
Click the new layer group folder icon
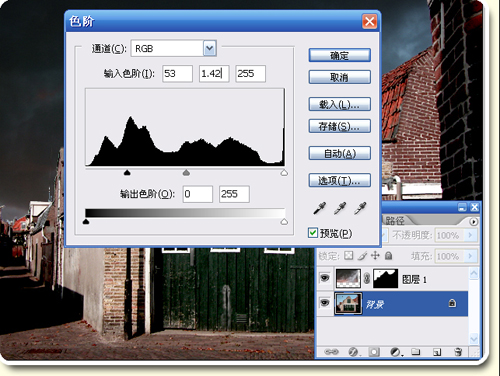point(415,352)
